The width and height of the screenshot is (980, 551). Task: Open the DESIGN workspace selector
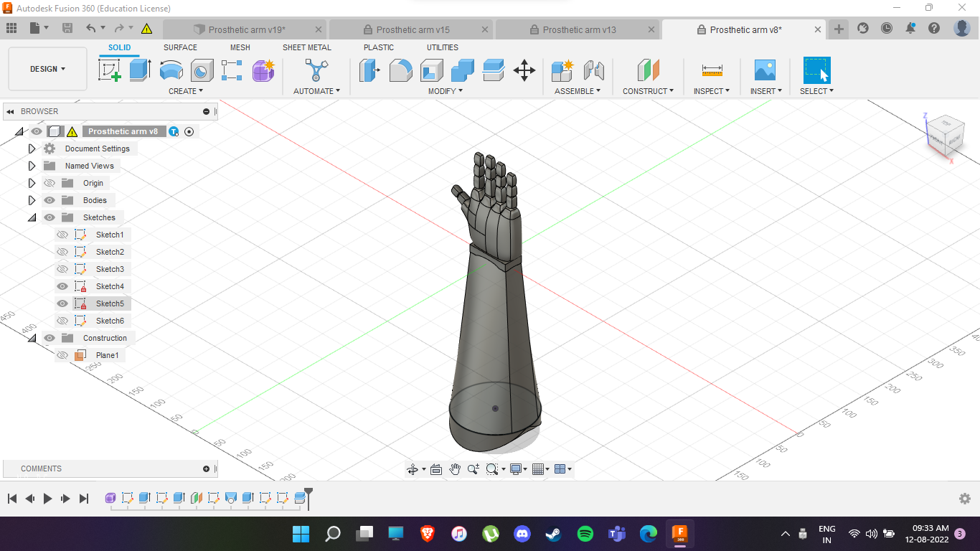click(47, 69)
